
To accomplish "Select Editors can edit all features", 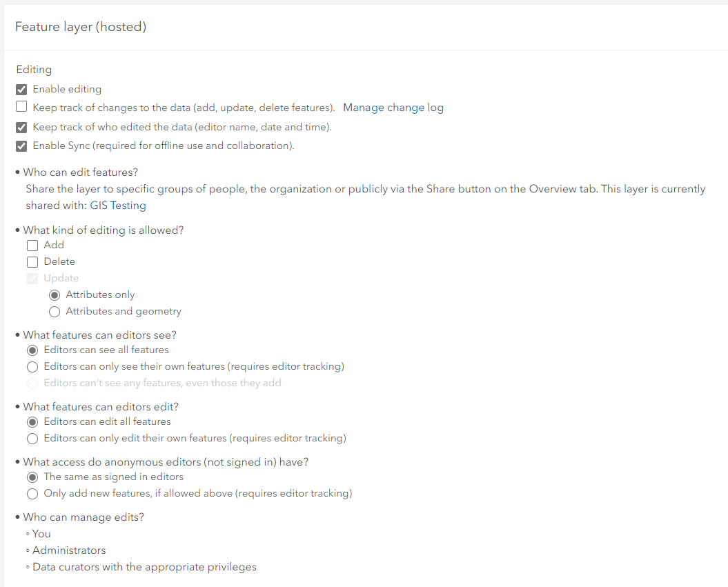I will [32, 421].
